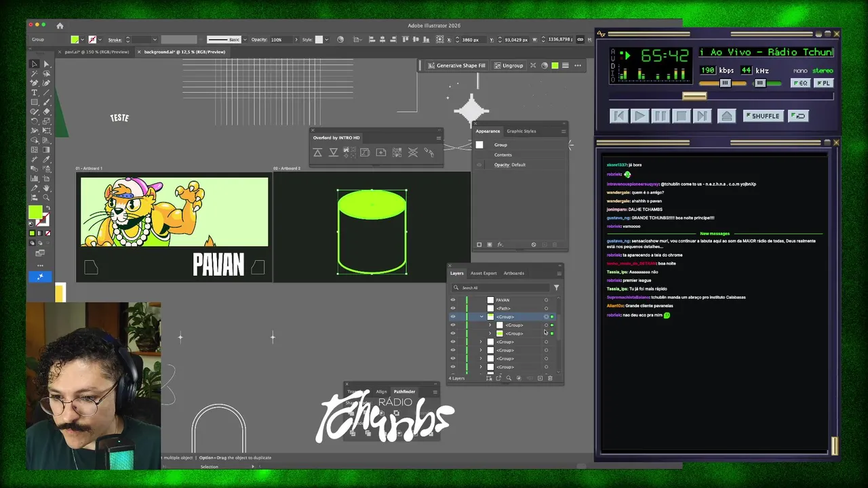Open stroke weight dropdown
868x488 pixels.
(x=155, y=39)
